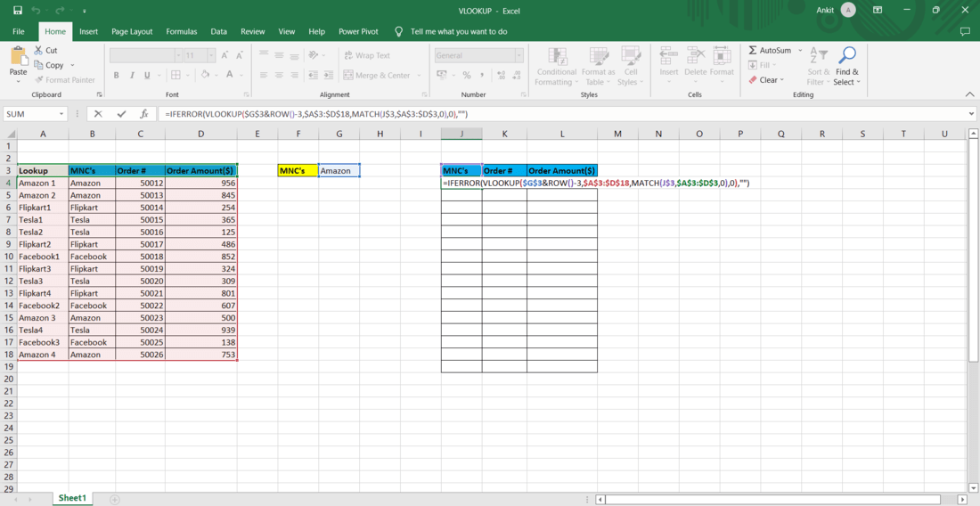Click the Paste clipboard icon
Viewport: 980px width, 506px height.
(18, 57)
